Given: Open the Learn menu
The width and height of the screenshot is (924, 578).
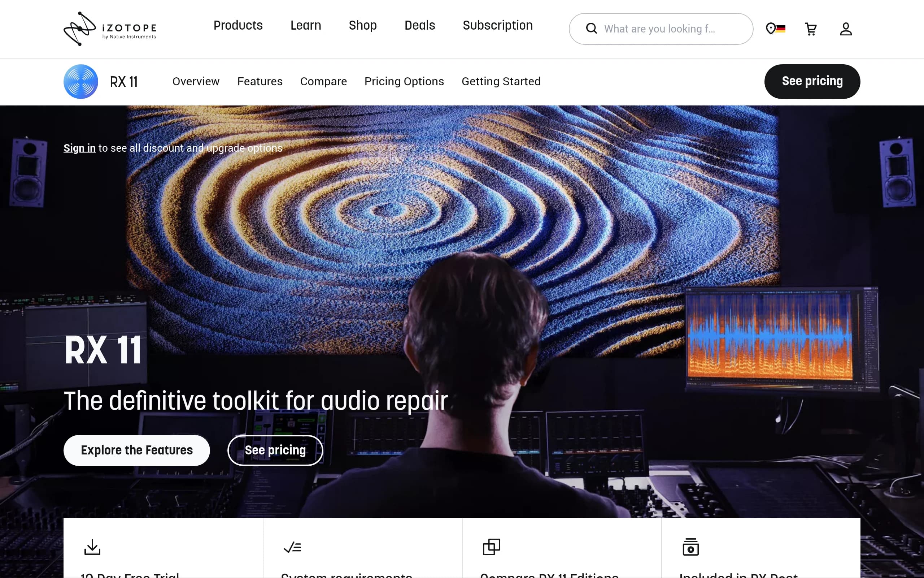Looking at the screenshot, I should (x=305, y=25).
